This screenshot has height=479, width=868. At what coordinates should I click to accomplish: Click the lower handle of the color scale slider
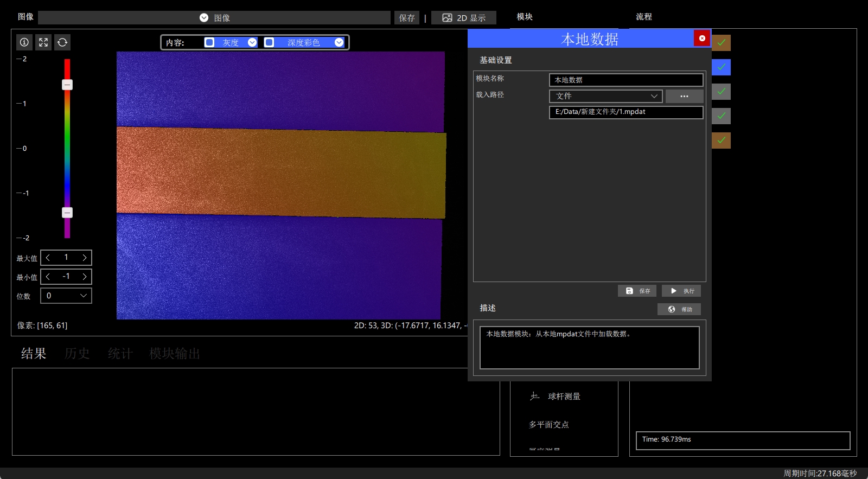[x=67, y=213]
